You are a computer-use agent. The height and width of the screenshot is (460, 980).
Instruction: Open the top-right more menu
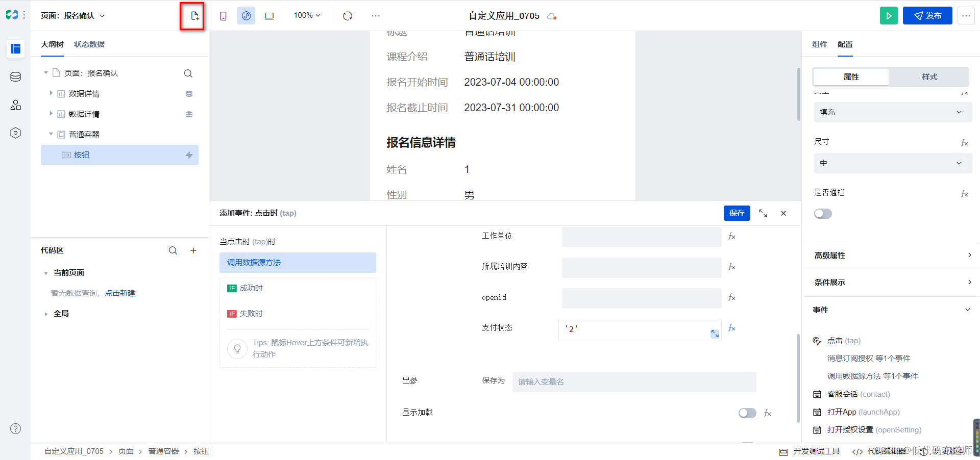pos(966,16)
